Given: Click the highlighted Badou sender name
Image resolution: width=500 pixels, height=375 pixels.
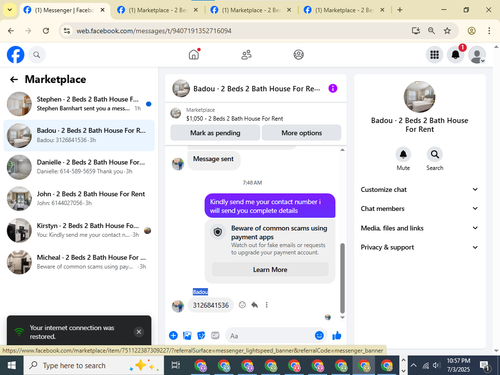Looking at the screenshot, I should point(200,292).
